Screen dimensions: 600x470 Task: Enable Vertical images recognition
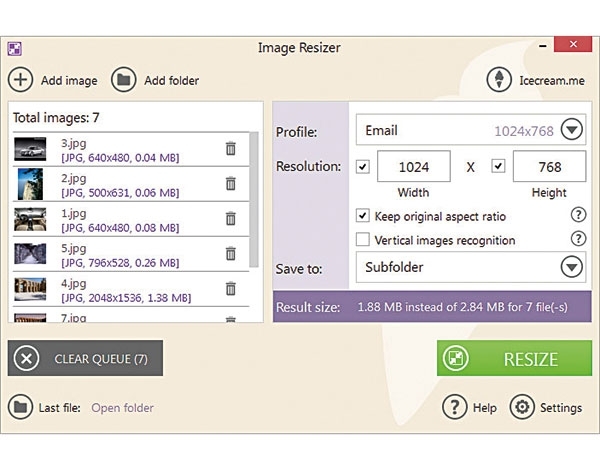click(363, 240)
